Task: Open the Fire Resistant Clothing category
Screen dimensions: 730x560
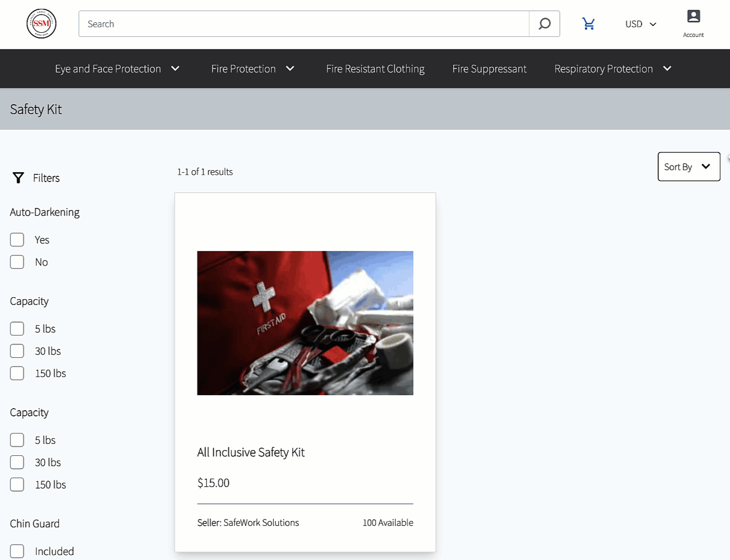Action: coord(375,69)
